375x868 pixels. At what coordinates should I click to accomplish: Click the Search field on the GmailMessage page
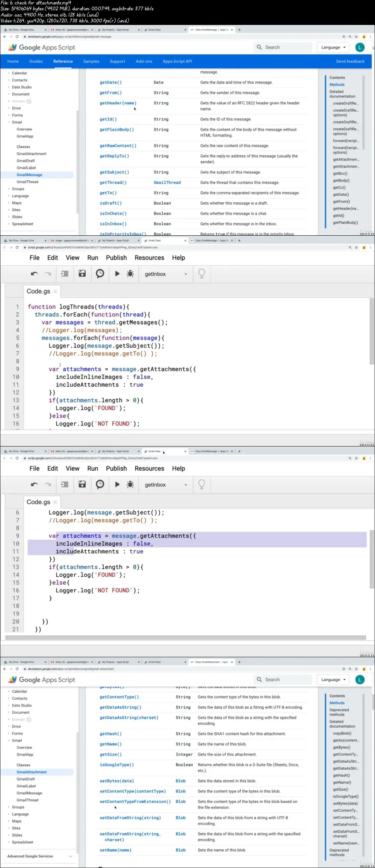click(x=283, y=47)
